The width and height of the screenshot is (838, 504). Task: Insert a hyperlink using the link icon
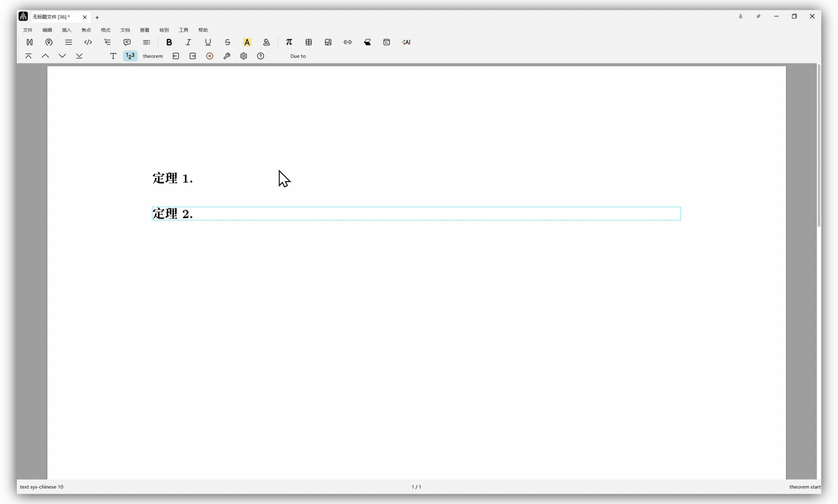tap(348, 42)
